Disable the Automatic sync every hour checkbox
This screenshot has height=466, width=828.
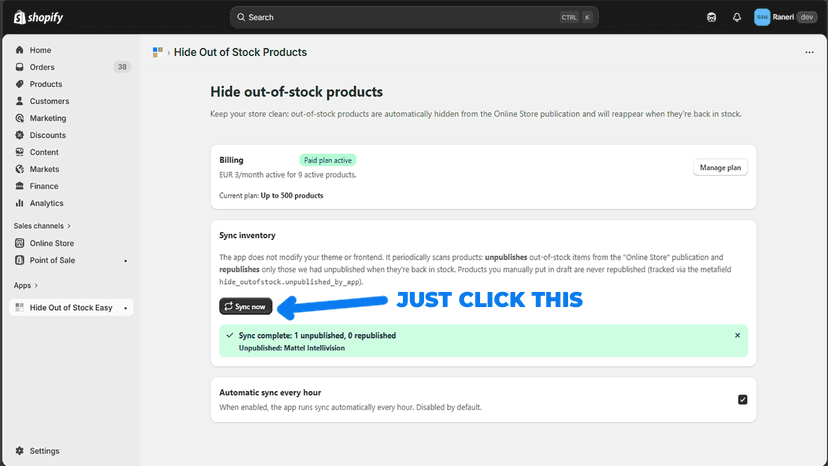point(742,399)
